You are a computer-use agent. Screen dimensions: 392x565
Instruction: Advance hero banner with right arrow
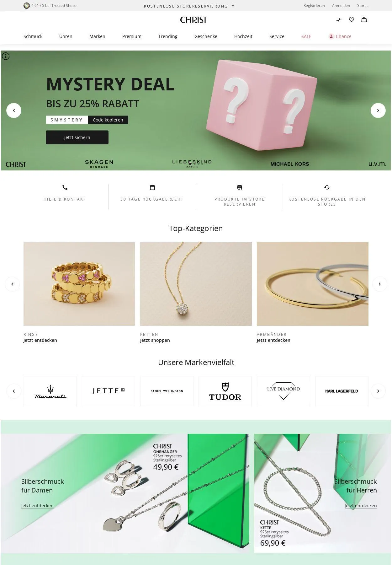point(378,110)
